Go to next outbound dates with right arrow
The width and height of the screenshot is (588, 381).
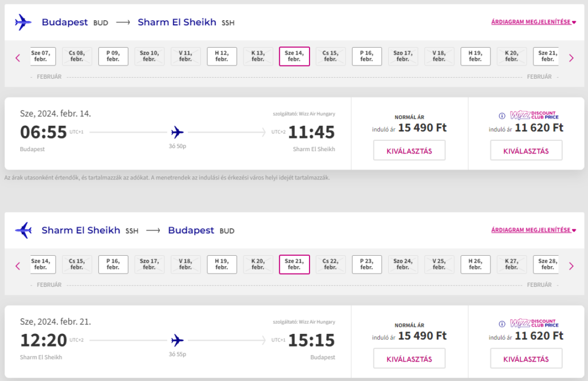coord(571,58)
